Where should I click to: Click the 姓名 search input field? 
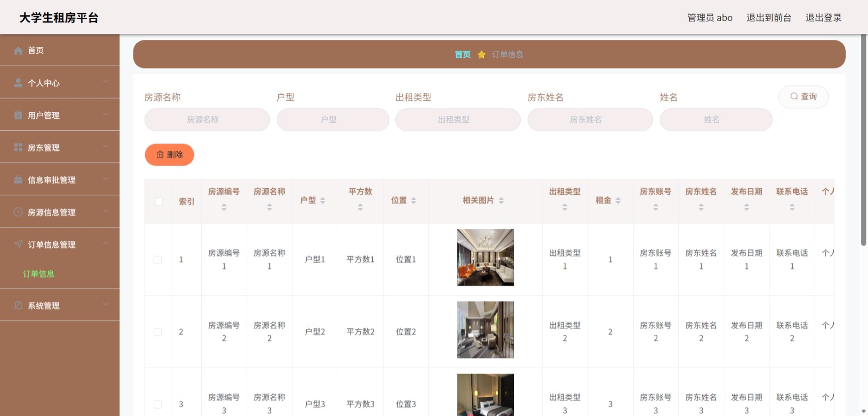716,120
